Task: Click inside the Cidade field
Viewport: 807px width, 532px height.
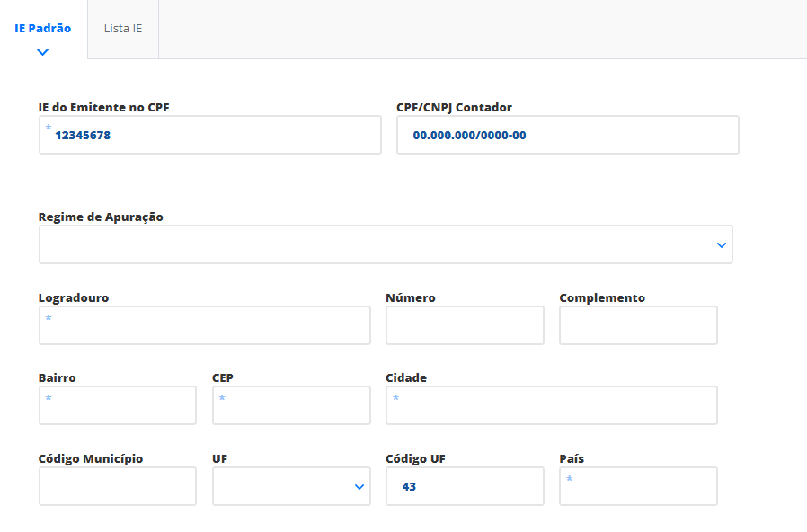Action: coord(551,405)
